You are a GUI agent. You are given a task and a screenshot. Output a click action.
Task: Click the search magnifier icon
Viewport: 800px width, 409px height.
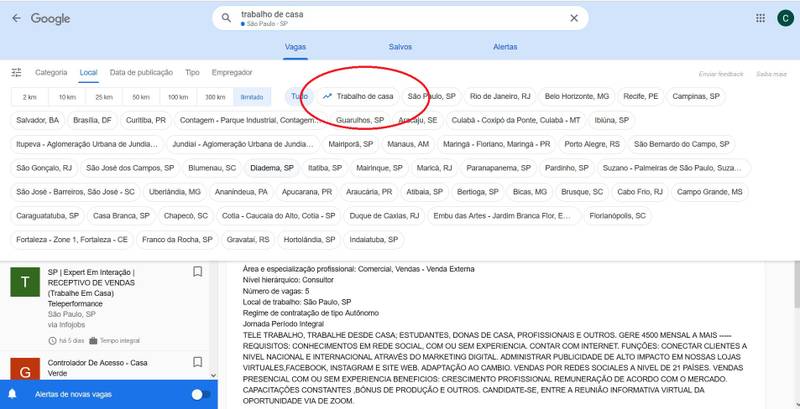(x=226, y=18)
